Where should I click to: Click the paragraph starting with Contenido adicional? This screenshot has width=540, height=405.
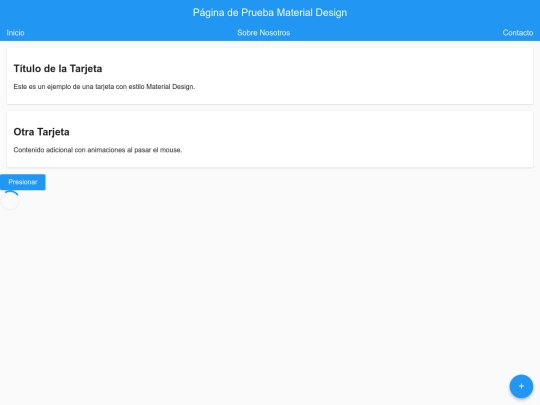[98, 150]
